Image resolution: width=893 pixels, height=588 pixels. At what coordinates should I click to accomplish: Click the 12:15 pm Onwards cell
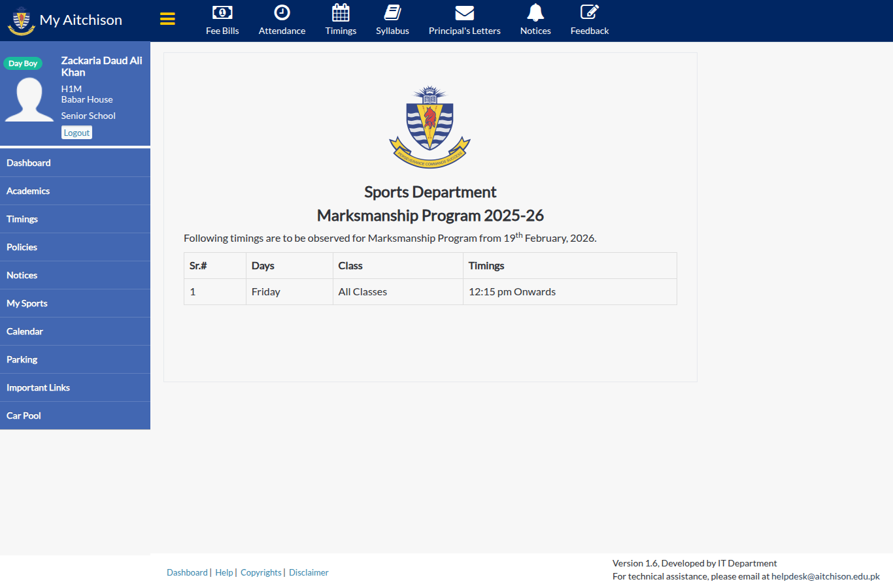570,292
